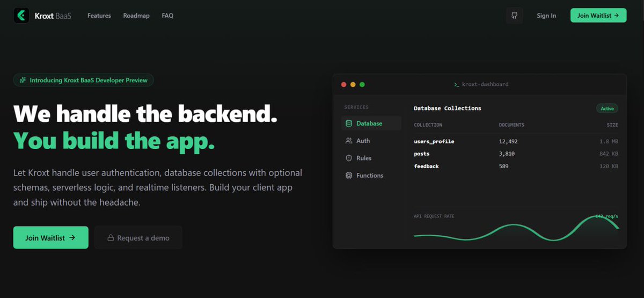Image resolution: width=644 pixels, height=298 pixels.
Task: Click the red window dot in kroxt-dashboard
Action: 344,84
